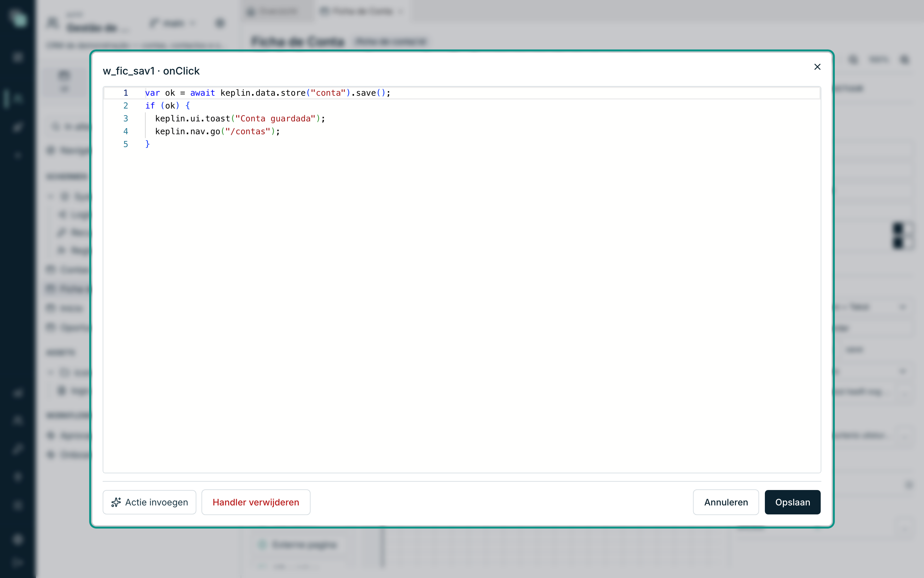This screenshot has width=924, height=578.
Task: Close the onClick handler dialog
Action: point(817,67)
